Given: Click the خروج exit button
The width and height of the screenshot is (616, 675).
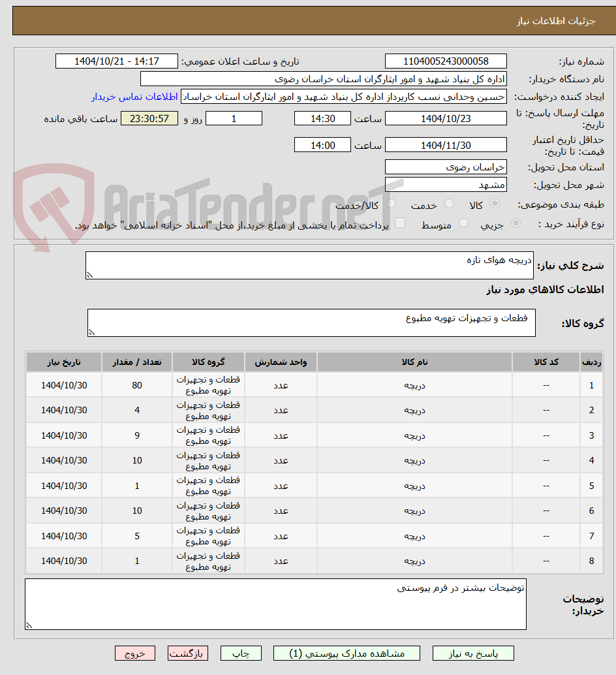Looking at the screenshot, I should click(x=135, y=653).
